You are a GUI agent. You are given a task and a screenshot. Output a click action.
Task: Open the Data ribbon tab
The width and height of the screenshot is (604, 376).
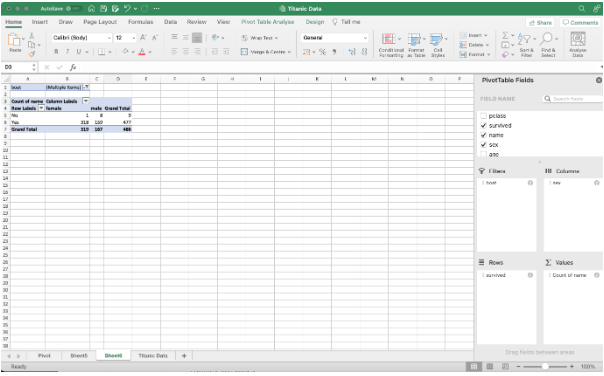170,22
